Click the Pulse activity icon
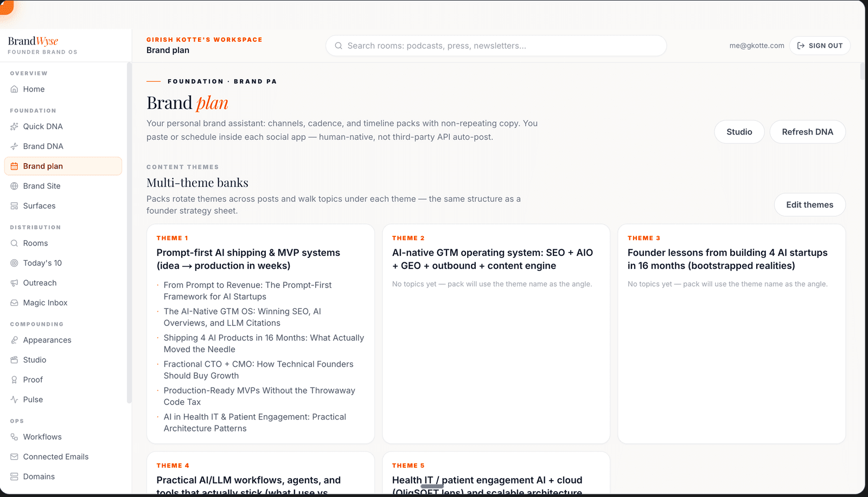This screenshot has width=868, height=497. (15, 400)
